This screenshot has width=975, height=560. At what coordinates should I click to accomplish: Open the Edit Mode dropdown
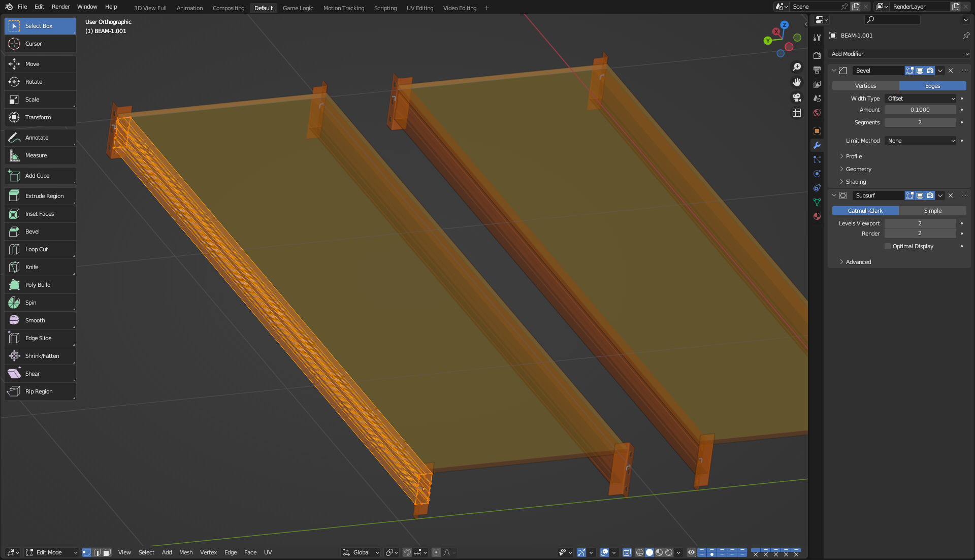tap(52, 552)
